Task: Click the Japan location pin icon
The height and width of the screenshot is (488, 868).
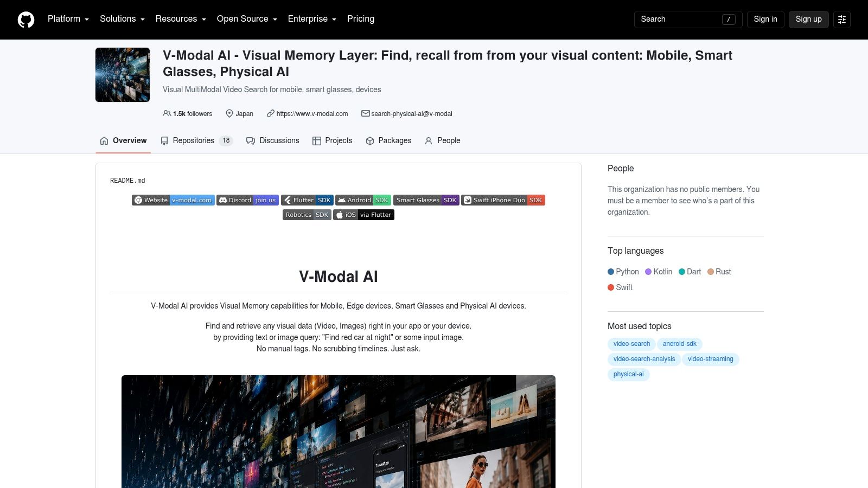Action: [229, 113]
